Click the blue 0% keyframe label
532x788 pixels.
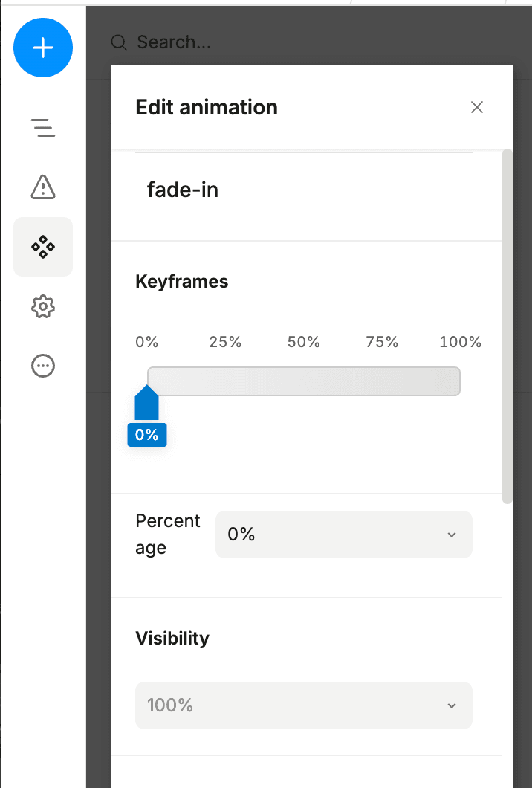pyautogui.click(x=146, y=435)
